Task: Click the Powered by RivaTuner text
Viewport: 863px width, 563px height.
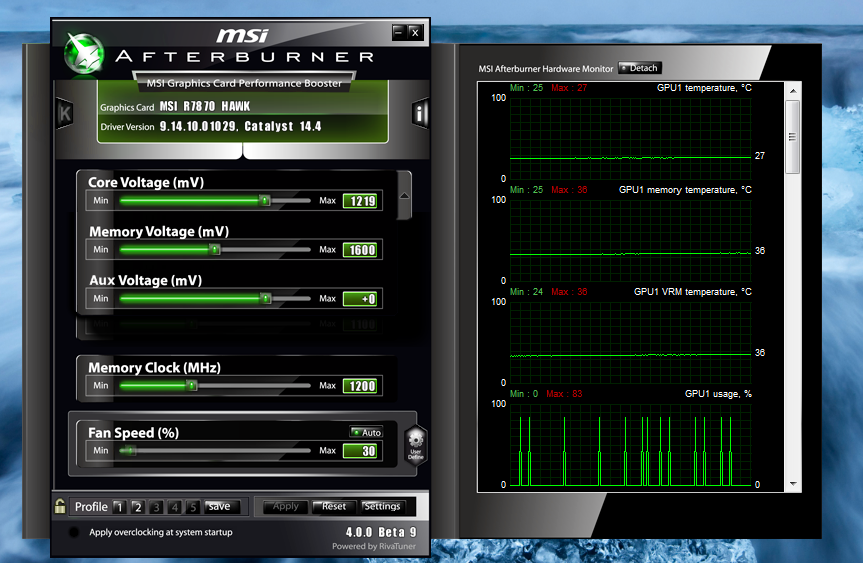Action: (374, 546)
